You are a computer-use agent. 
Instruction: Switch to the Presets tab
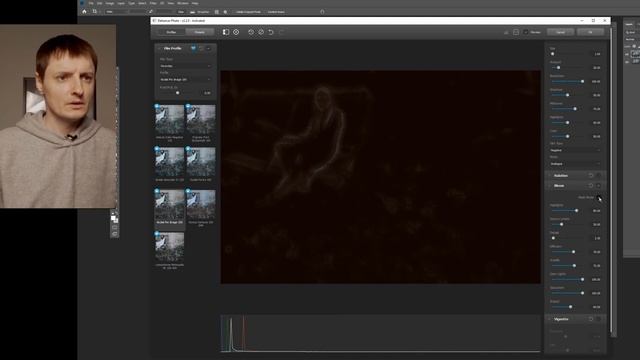[x=200, y=32]
